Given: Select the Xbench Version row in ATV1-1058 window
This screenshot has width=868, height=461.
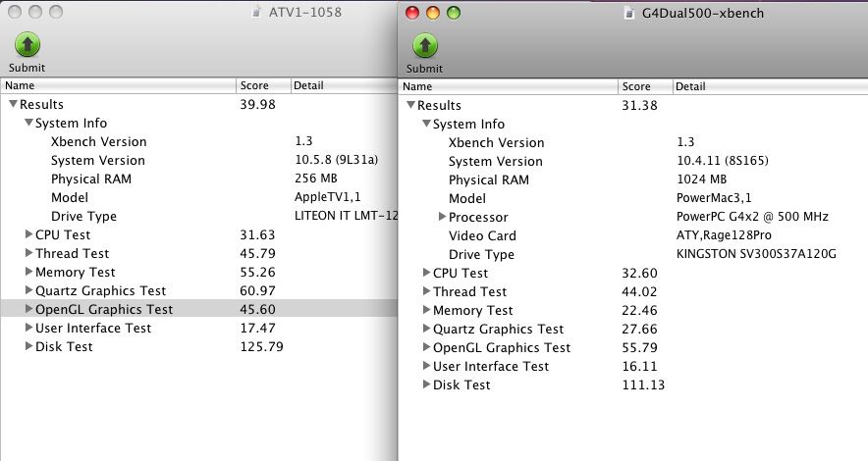Looking at the screenshot, I should pos(198,141).
